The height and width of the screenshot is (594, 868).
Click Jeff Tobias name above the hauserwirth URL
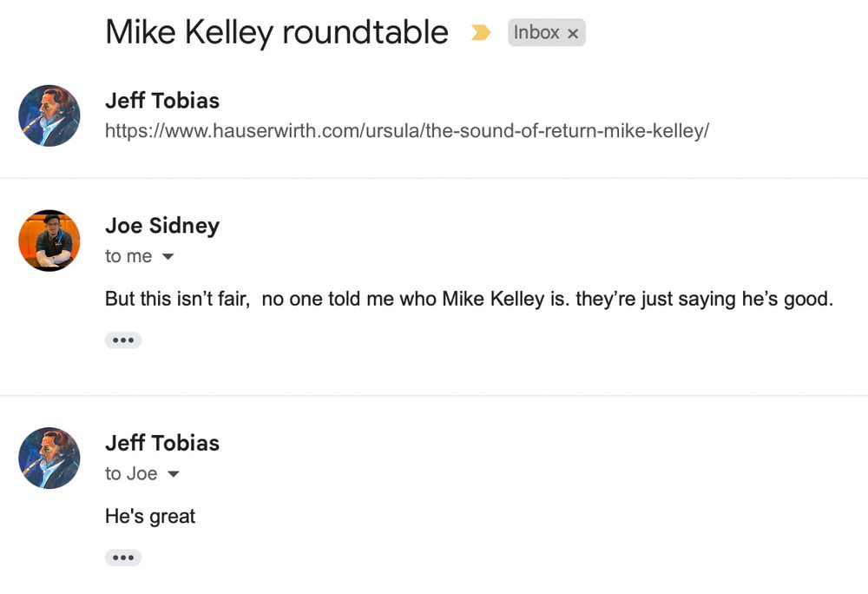[162, 101]
